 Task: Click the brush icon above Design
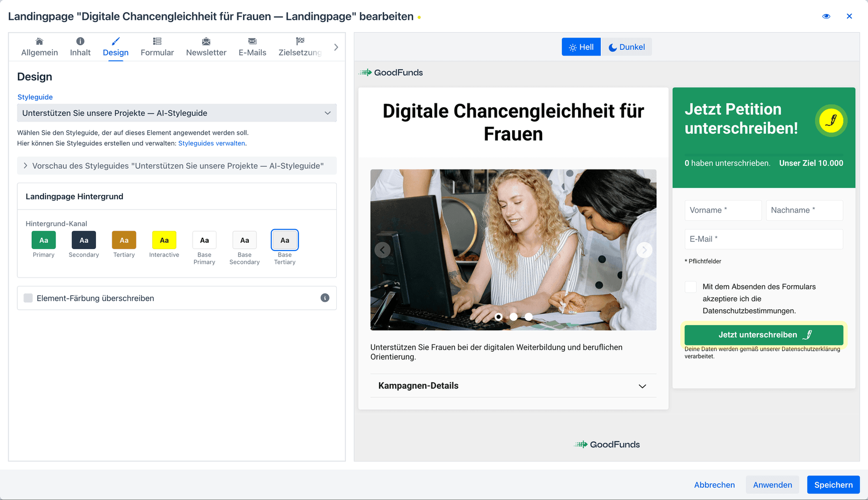tap(115, 41)
